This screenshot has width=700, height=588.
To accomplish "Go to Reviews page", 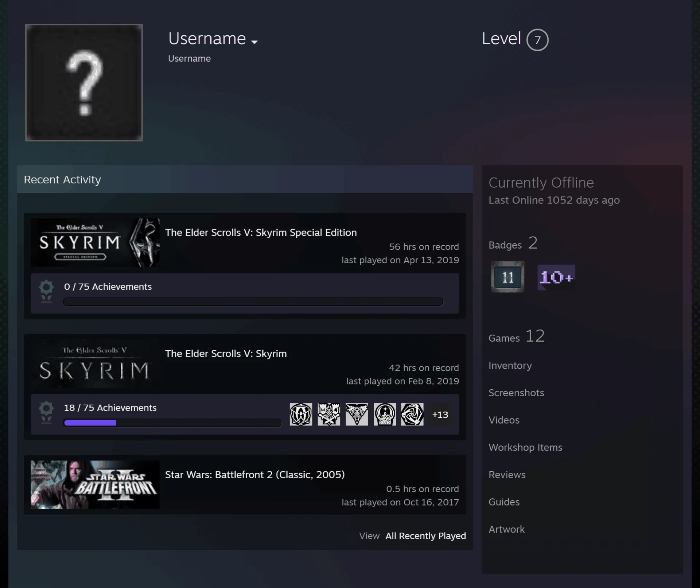I will tap(507, 475).
